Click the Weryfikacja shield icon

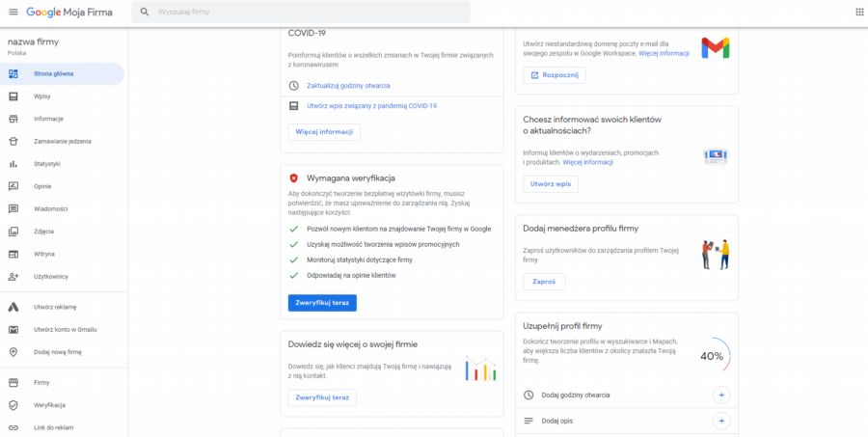point(14,405)
